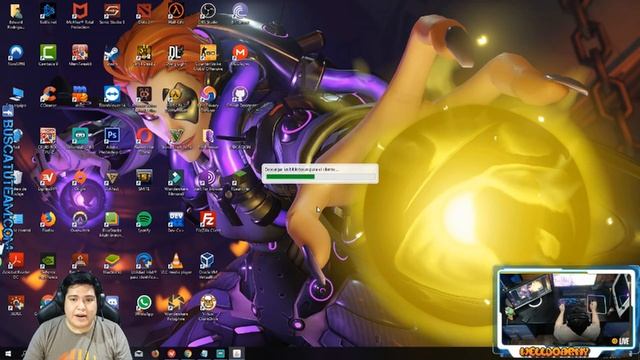This screenshot has height=360, width=640.
Task: Launch OBS Studio from desktop
Action: point(208,14)
